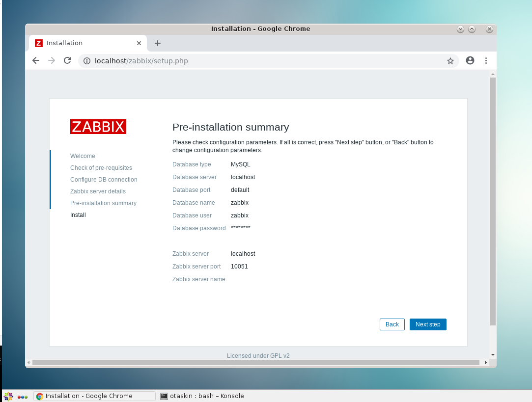Reload the setup page
Viewport: 532px width, 402px height.
tap(67, 61)
